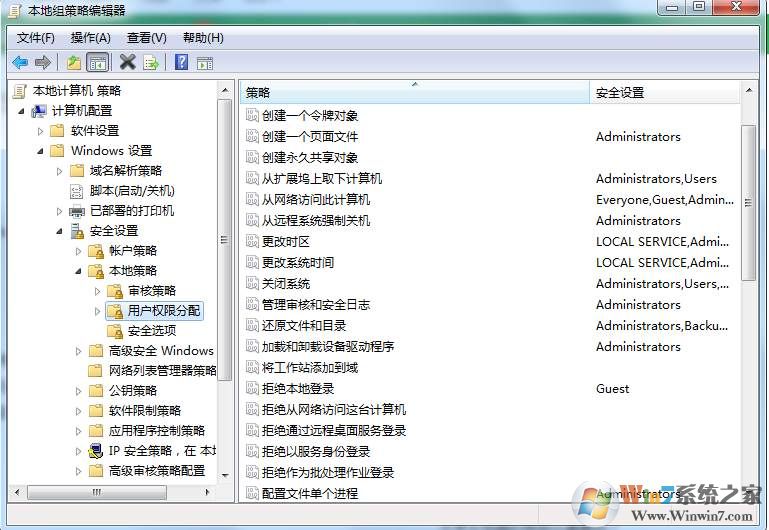This screenshot has width=769, height=530.
Task: Select policy 加载和卸载设备驱动程序
Action: (328, 347)
